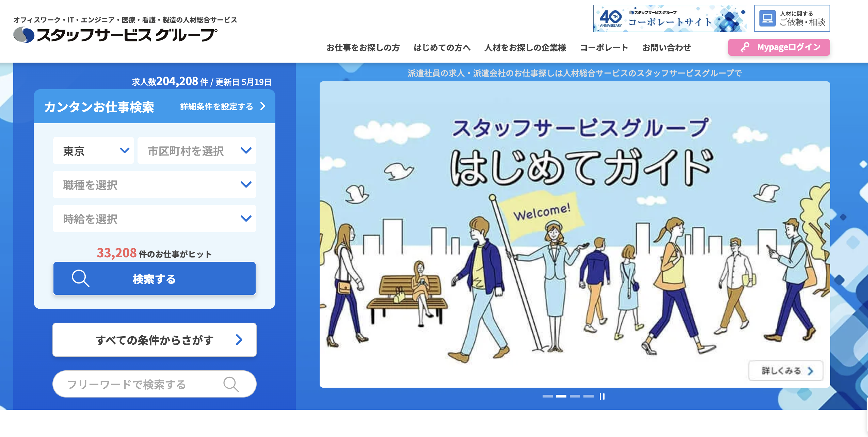Click すべての条件からさがす button
868x437 pixels.
pos(155,340)
